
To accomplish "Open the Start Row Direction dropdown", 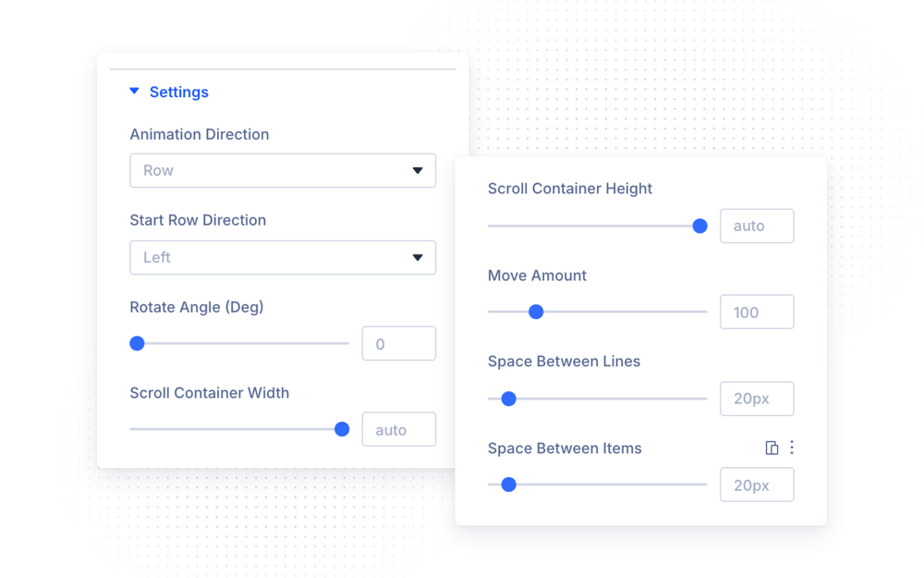I will click(283, 257).
